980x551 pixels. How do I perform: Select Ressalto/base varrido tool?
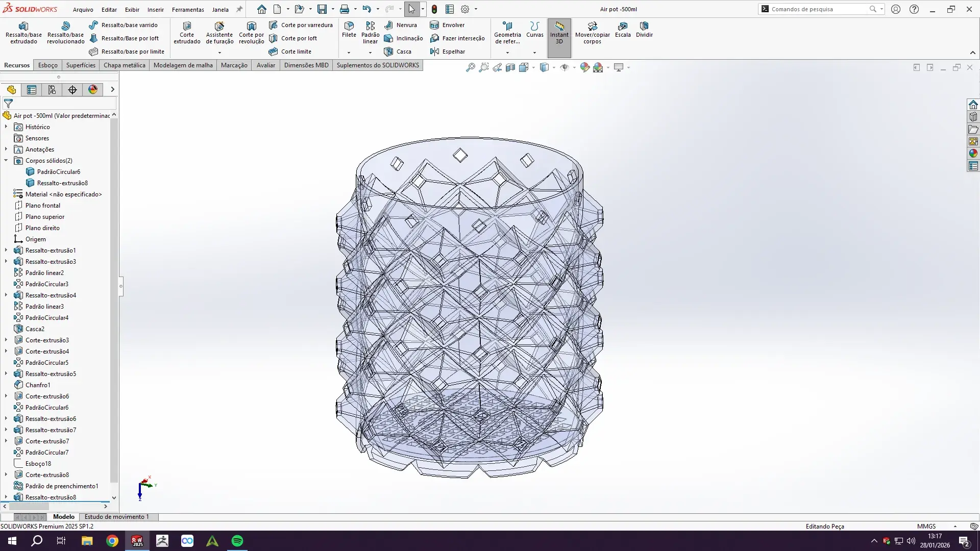[x=123, y=25]
